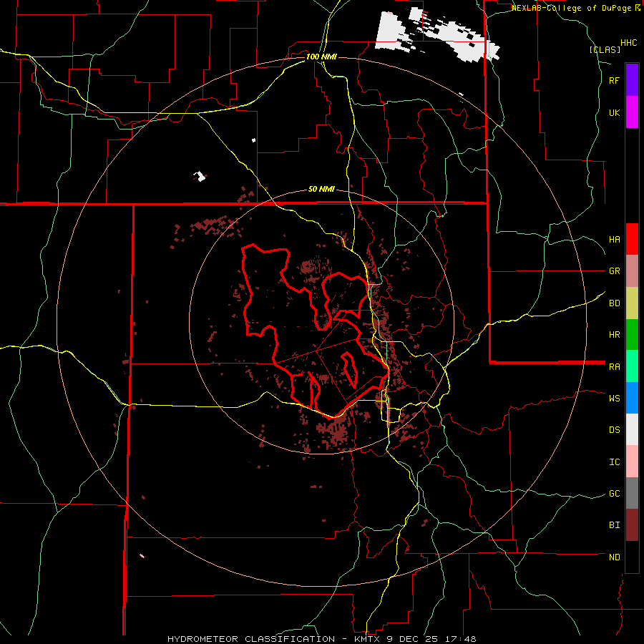Click the ND black legend swatch
644x644 pixels.
click(x=632, y=557)
